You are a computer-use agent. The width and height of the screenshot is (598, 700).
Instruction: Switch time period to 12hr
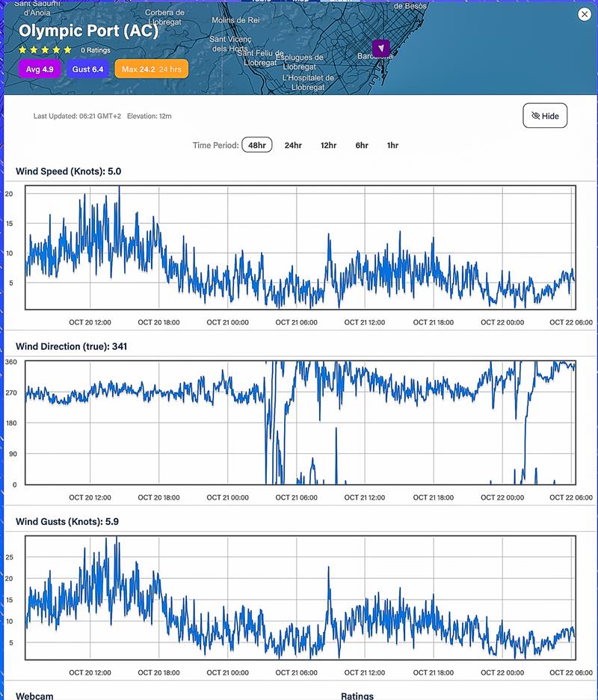coord(328,145)
